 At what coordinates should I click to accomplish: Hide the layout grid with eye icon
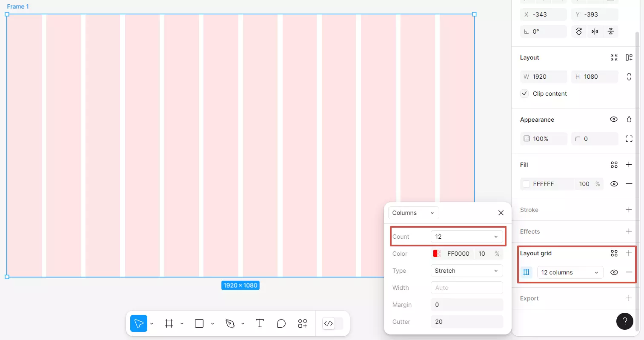point(614,272)
